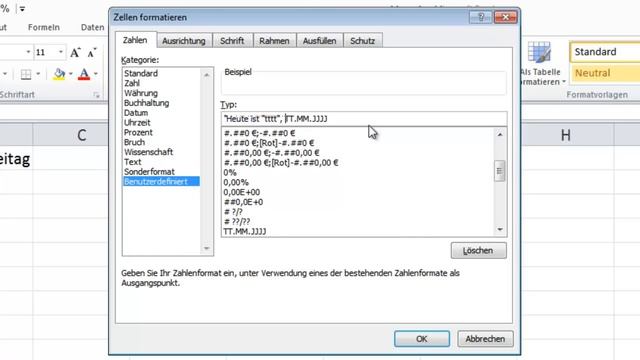Click the Typ format input field
Screen dimensions: 640x360
(364, 119)
